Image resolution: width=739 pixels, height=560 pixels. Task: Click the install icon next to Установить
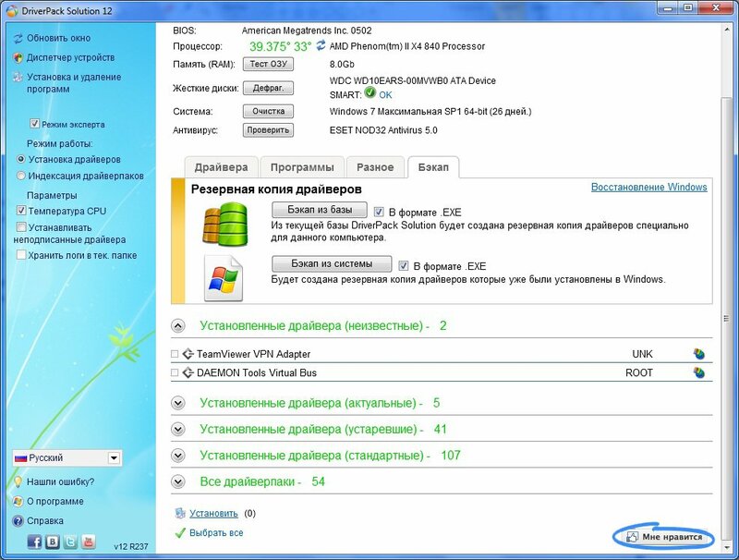179,513
